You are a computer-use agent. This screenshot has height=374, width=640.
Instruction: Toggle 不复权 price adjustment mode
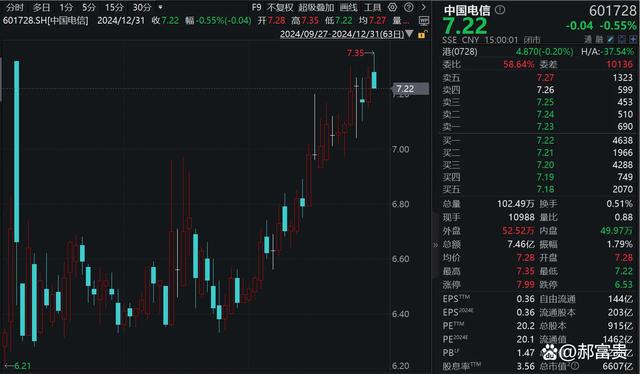point(280,7)
